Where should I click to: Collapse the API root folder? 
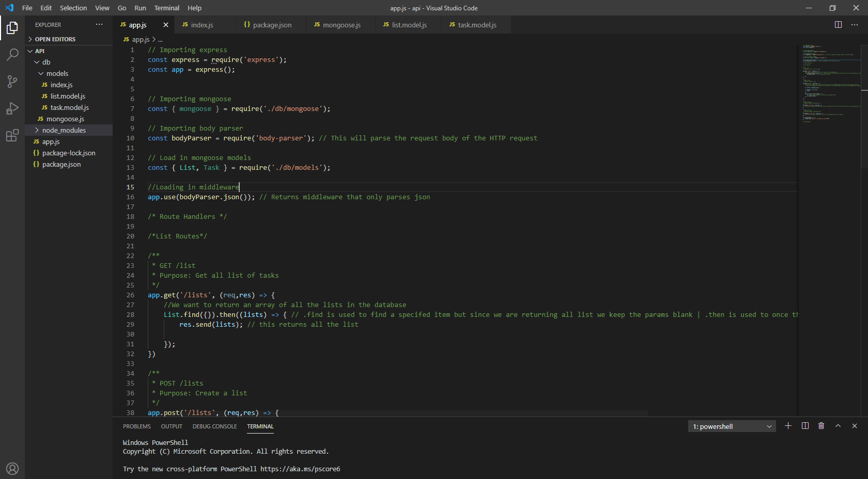[x=69, y=51]
